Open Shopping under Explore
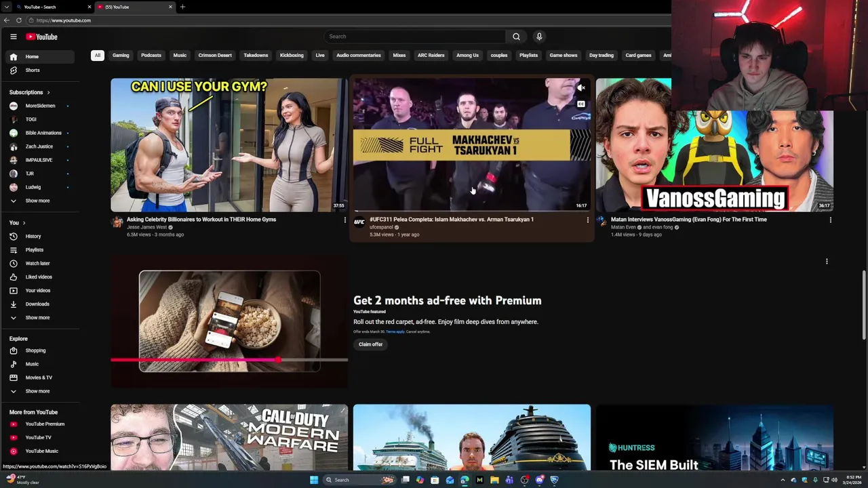The height and width of the screenshot is (488, 868). [41, 351]
